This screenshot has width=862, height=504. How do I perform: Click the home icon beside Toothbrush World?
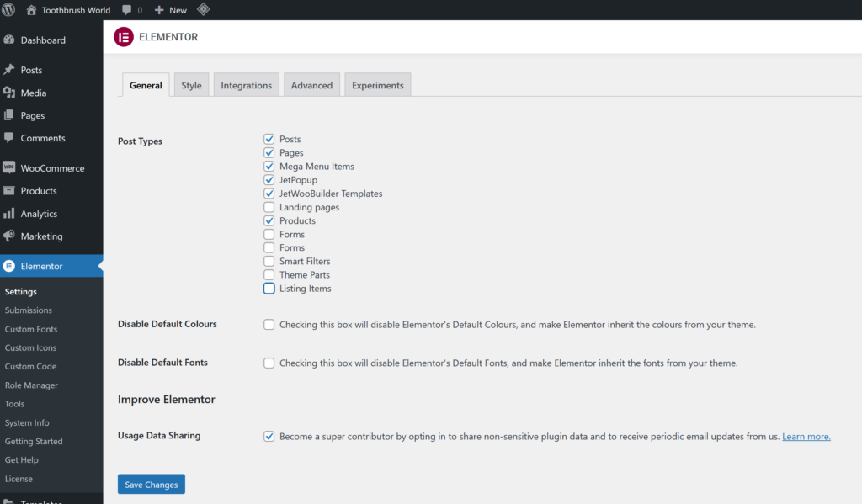pyautogui.click(x=31, y=10)
